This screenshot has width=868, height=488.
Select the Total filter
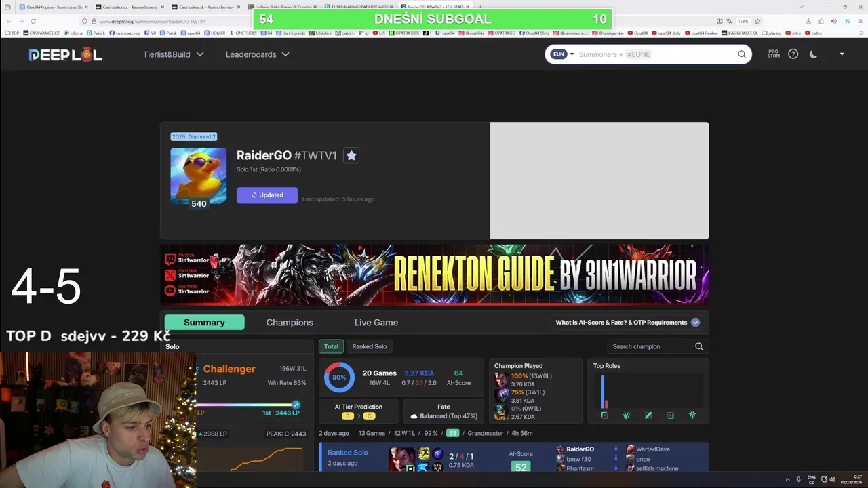tap(331, 346)
